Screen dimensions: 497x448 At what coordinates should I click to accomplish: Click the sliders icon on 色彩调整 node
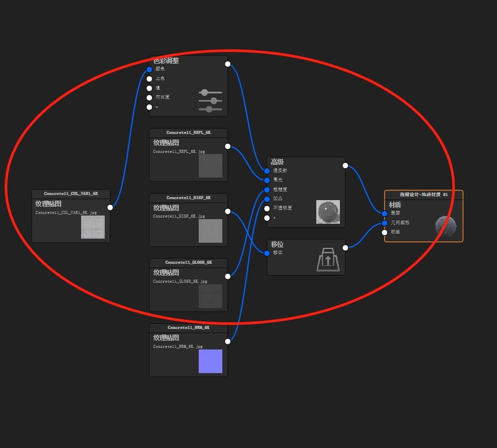[210, 101]
